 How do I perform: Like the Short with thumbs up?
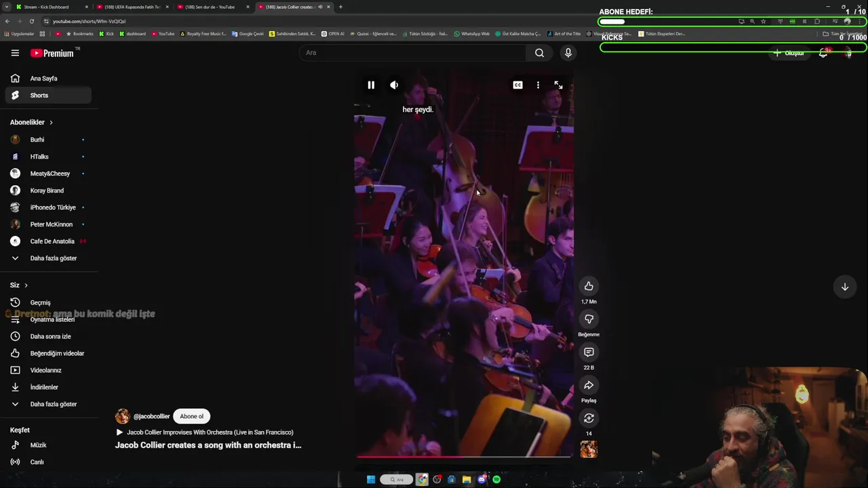tap(589, 286)
